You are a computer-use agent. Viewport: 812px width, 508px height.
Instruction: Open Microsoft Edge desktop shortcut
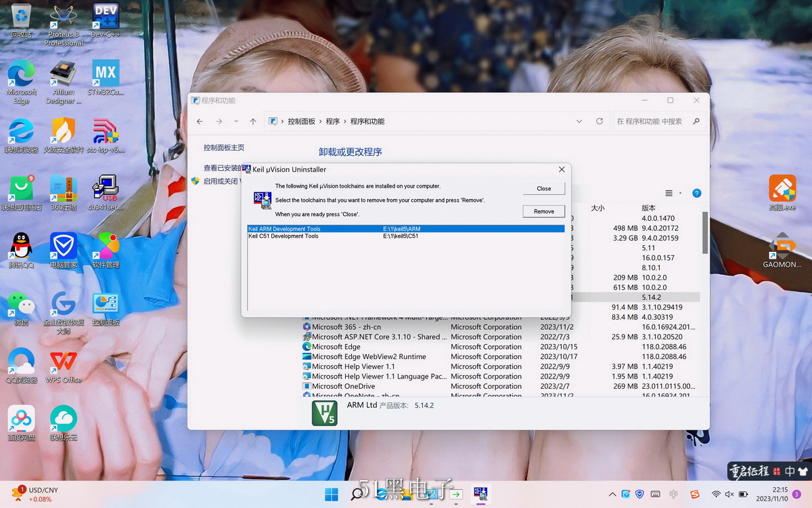(22, 82)
